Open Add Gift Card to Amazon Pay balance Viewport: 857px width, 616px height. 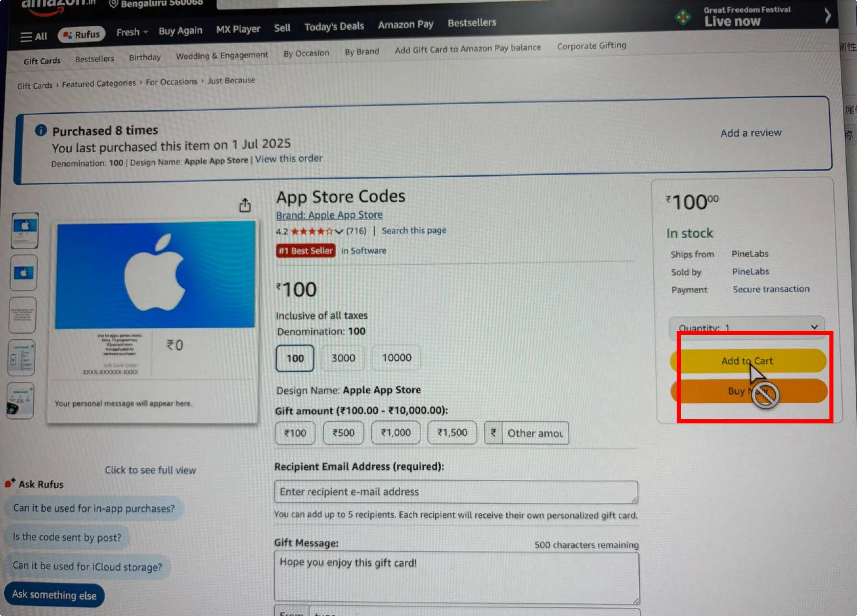468,49
